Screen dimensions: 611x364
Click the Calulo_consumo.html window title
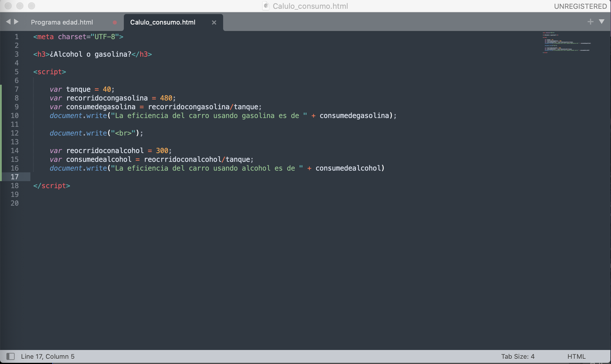[310, 6]
